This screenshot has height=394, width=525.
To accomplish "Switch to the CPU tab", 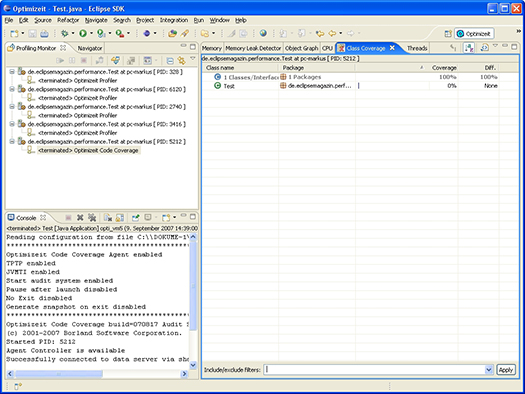I will (x=327, y=48).
